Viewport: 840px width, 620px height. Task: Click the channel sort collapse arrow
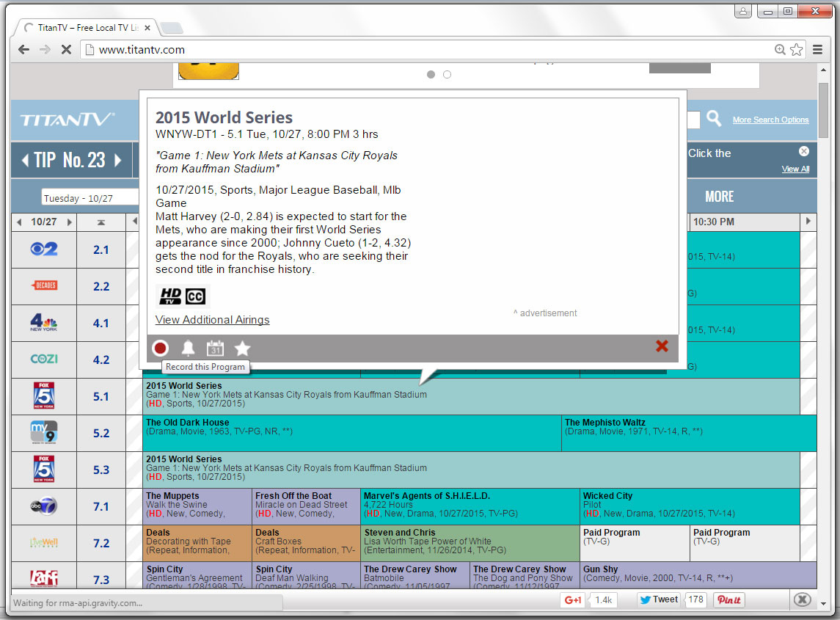[x=101, y=222]
